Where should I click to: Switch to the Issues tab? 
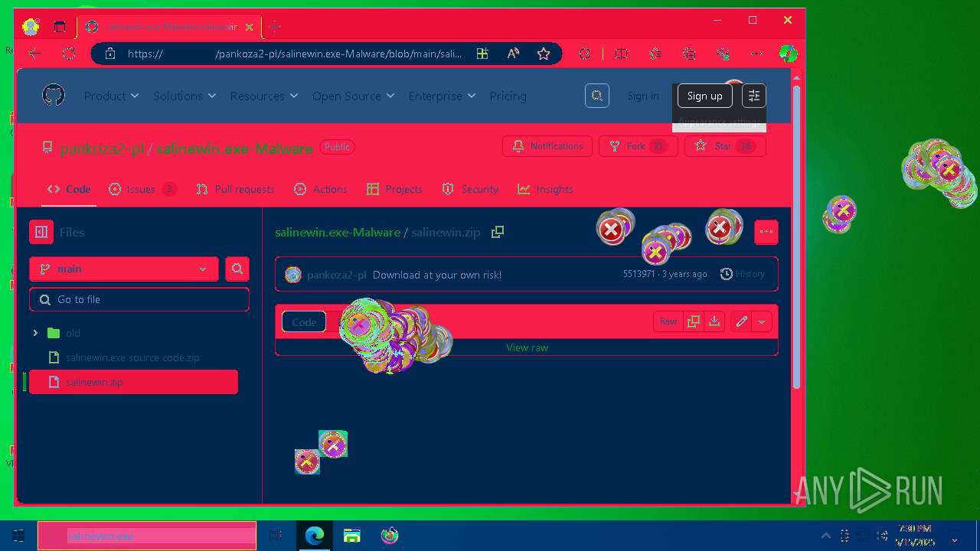(x=142, y=189)
